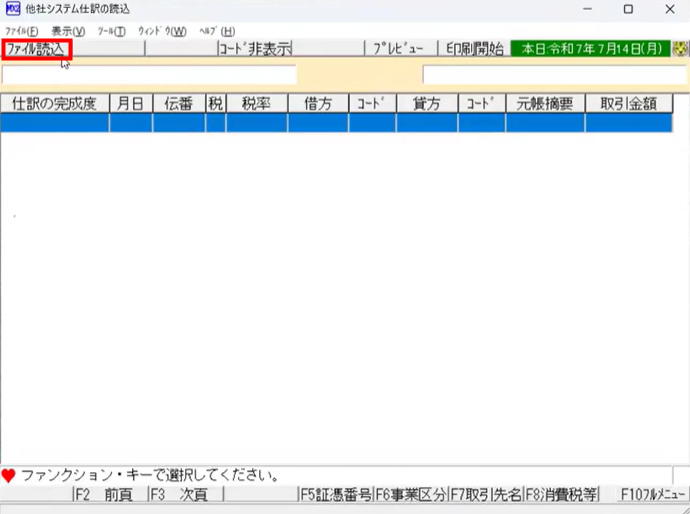This screenshot has height=514, width=690.
Task: Open the ウィンドウ(W) menu
Action: (162, 31)
